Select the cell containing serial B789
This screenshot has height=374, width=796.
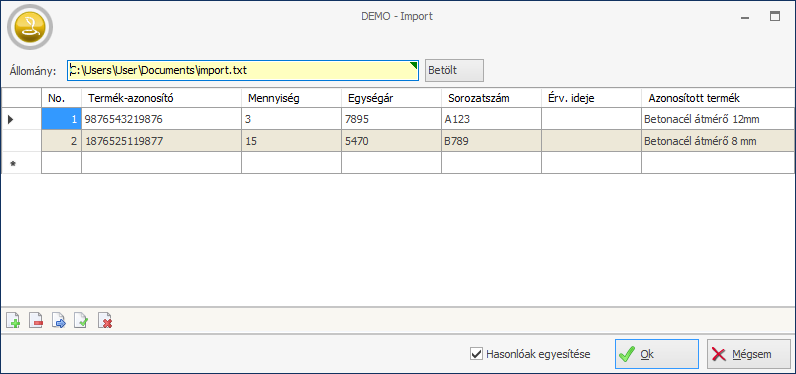pos(491,142)
